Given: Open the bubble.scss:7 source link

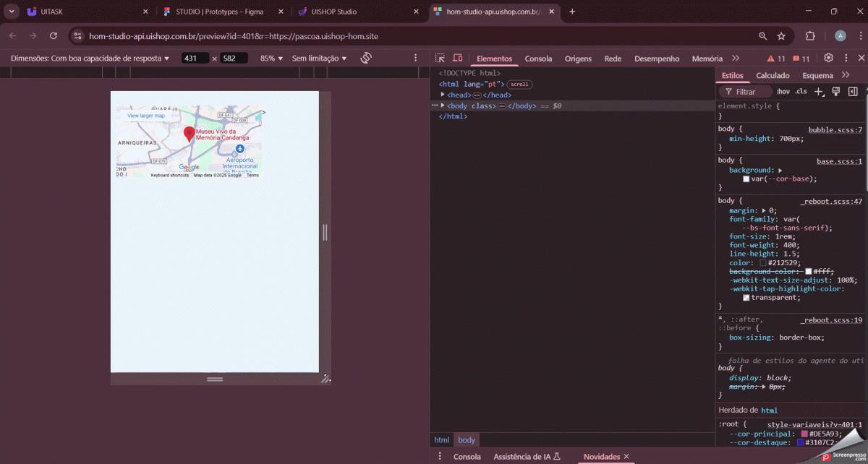Looking at the screenshot, I should [835, 129].
